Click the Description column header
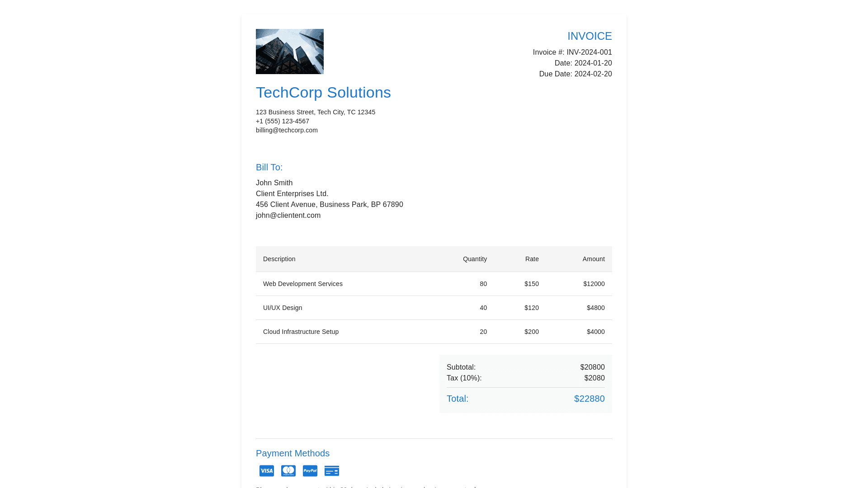Viewport: 868px width, 488px height. coord(279,259)
